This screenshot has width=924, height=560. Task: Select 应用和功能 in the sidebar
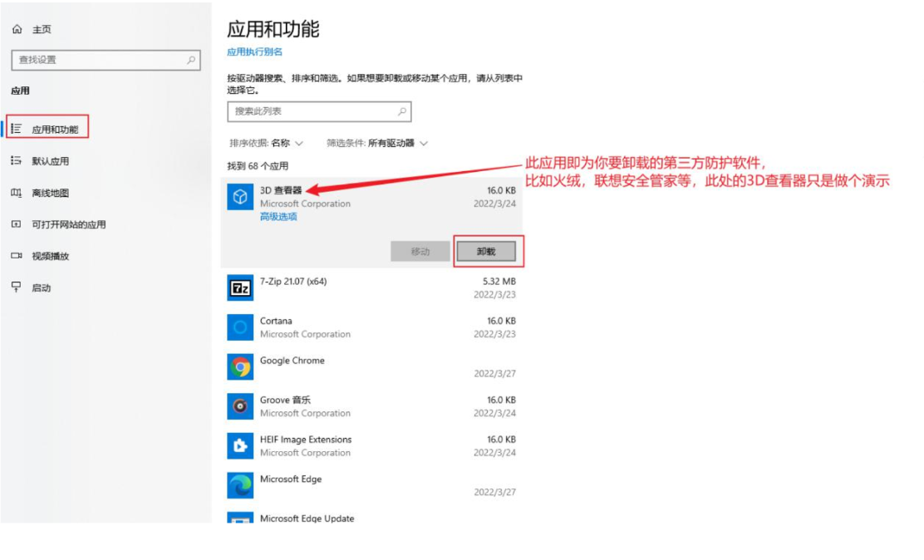[x=55, y=129]
